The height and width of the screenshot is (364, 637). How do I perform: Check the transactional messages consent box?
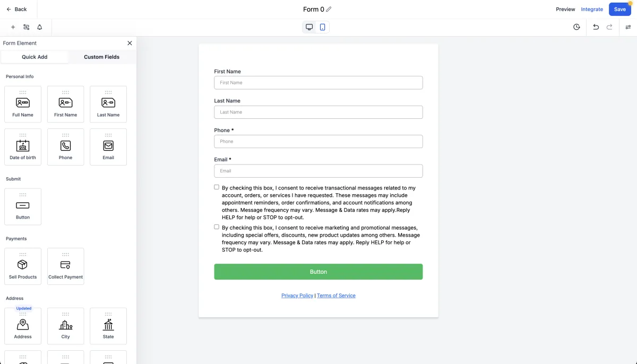(x=217, y=187)
